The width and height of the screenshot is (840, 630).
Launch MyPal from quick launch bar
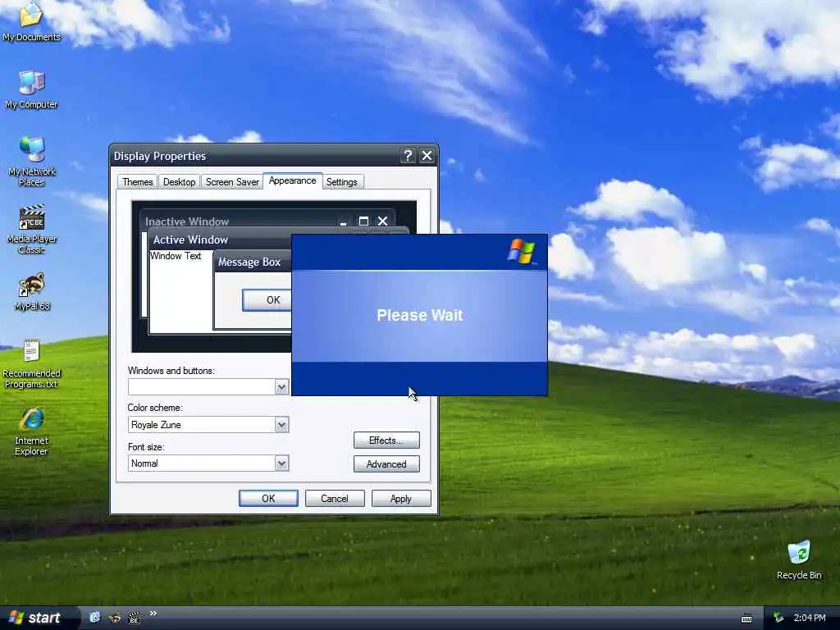[115, 618]
